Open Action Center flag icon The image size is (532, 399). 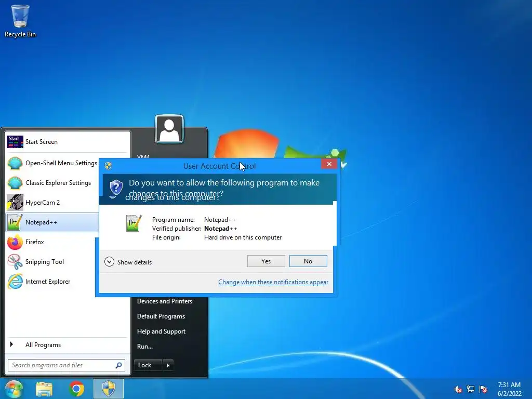click(x=483, y=389)
